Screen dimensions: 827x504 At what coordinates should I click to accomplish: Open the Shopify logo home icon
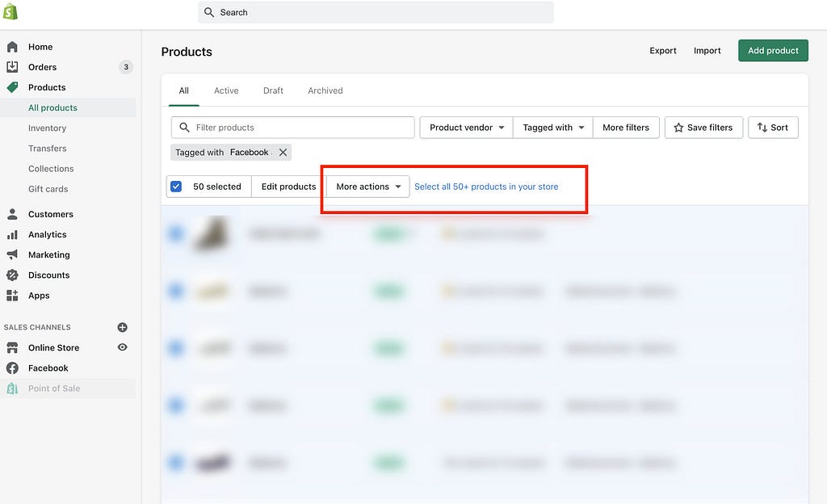10,11
